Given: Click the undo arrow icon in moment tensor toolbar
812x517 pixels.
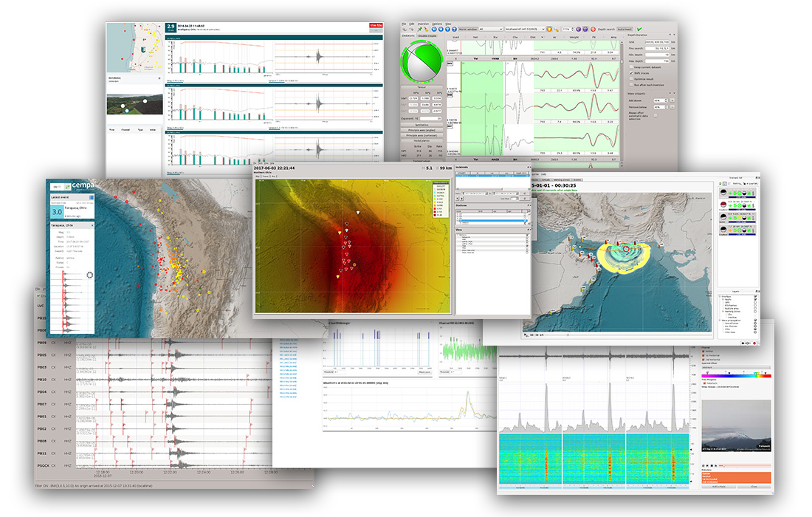Looking at the screenshot, I should (x=405, y=29).
